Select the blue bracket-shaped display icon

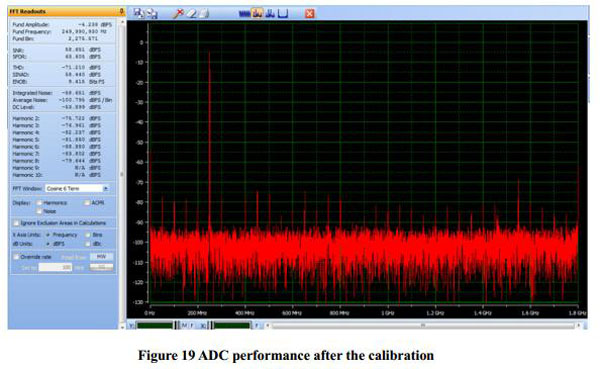[x=283, y=14]
